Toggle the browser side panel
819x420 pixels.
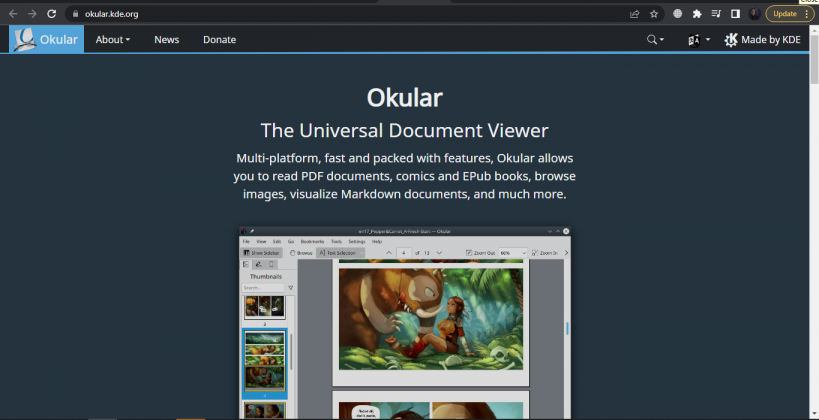(735, 14)
